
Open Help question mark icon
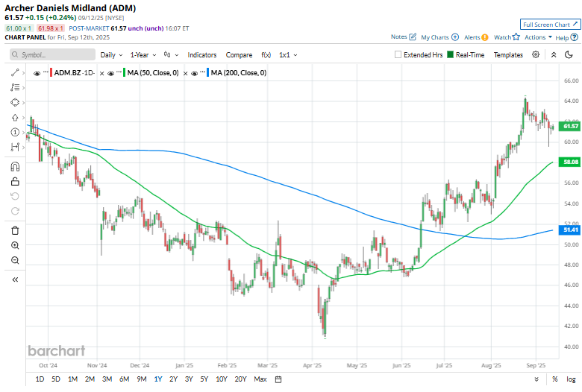point(575,37)
